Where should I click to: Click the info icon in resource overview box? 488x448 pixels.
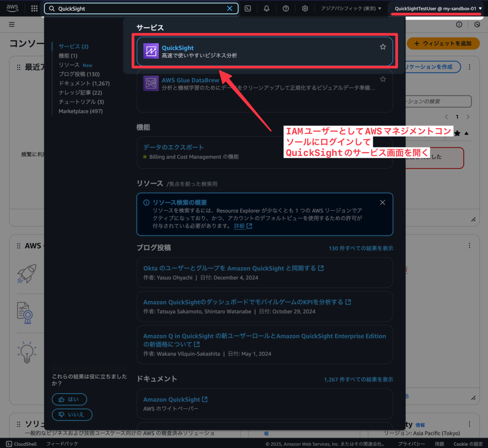146,203
